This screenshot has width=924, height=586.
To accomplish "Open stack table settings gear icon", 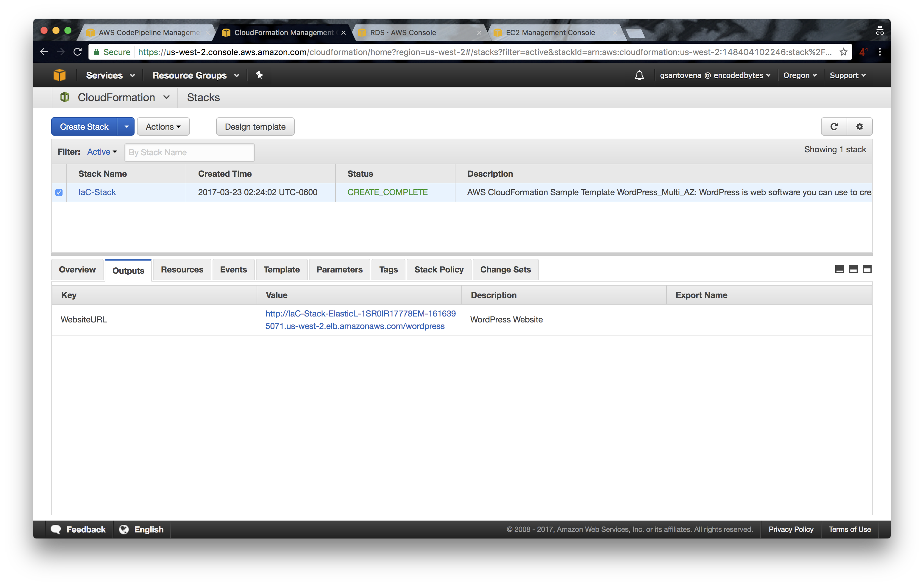I will tap(859, 126).
